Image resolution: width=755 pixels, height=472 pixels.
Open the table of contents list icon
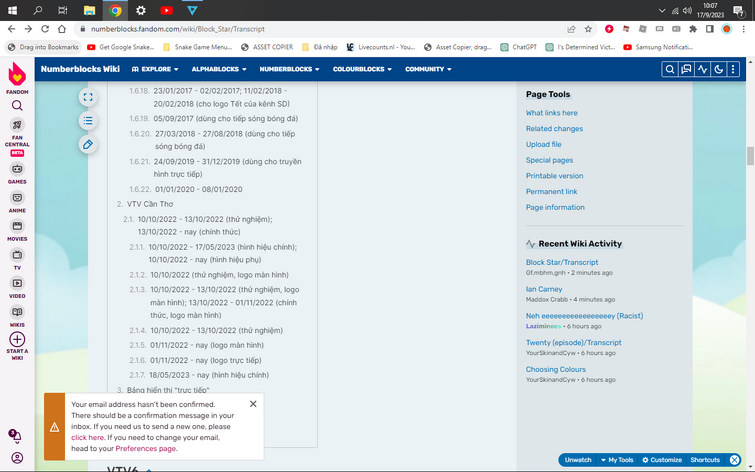click(x=88, y=120)
